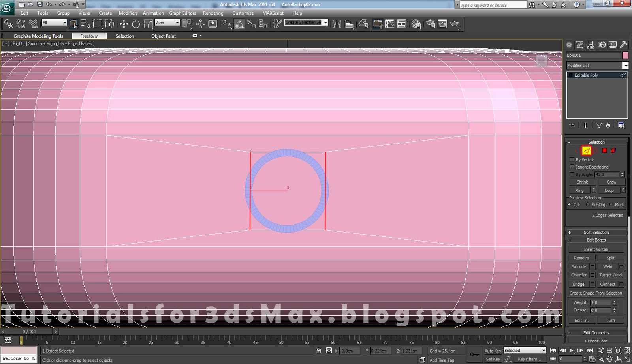Viewport: 632px width, 364px height.
Task: Activate the Select and Move tool
Action: 124,24
